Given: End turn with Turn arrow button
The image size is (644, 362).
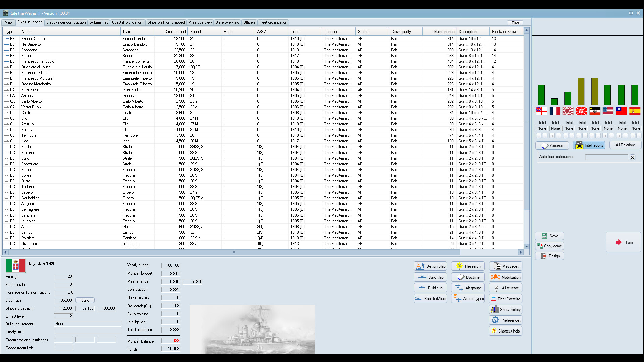Looking at the screenshot, I should (x=624, y=242).
